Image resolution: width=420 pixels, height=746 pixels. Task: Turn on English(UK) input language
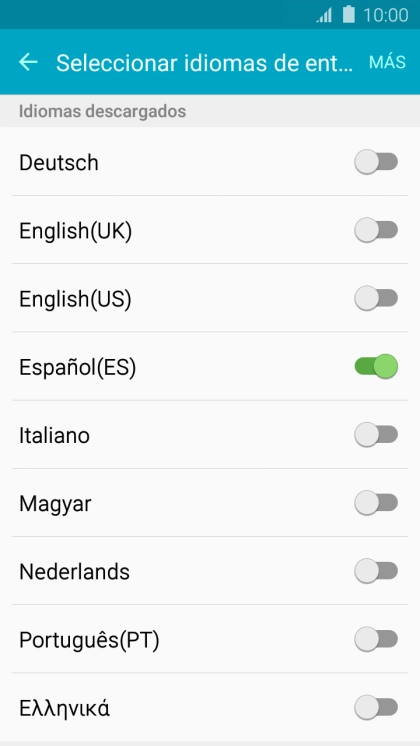point(376,230)
